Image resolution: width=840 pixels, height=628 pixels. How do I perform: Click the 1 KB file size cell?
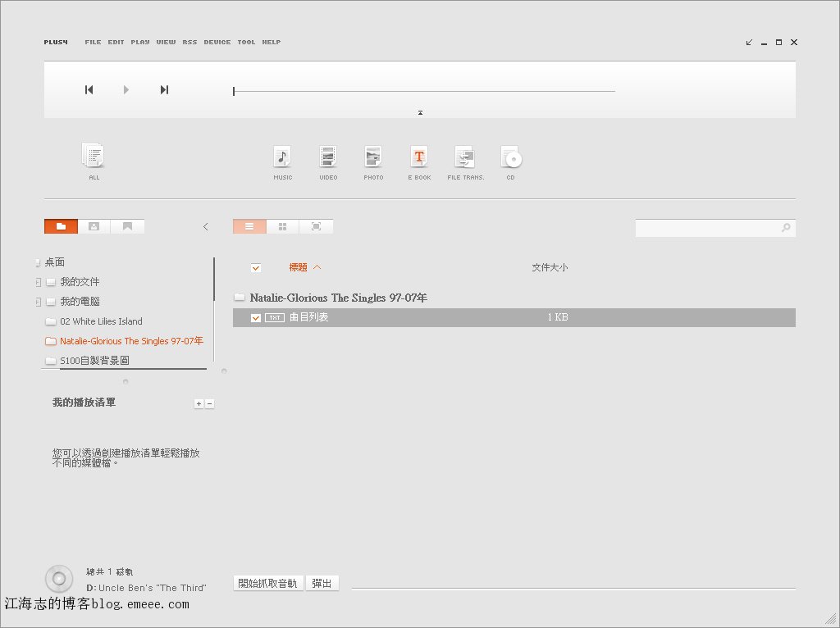(558, 317)
